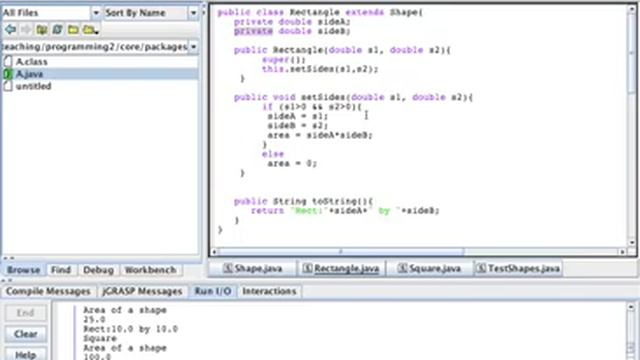Image resolution: width=640 pixels, height=360 pixels.
Task: Click the greyed-out forward arrow icon
Action: pos(26,29)
